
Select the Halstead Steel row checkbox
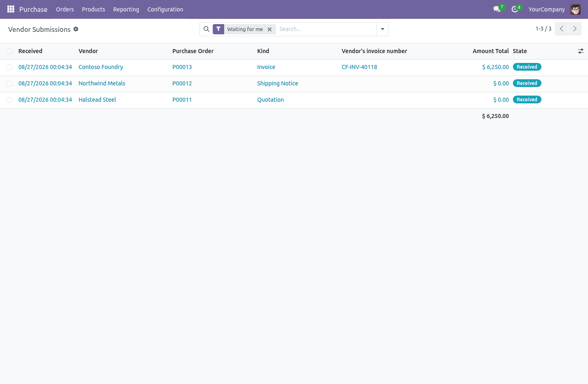pos(9,100)
